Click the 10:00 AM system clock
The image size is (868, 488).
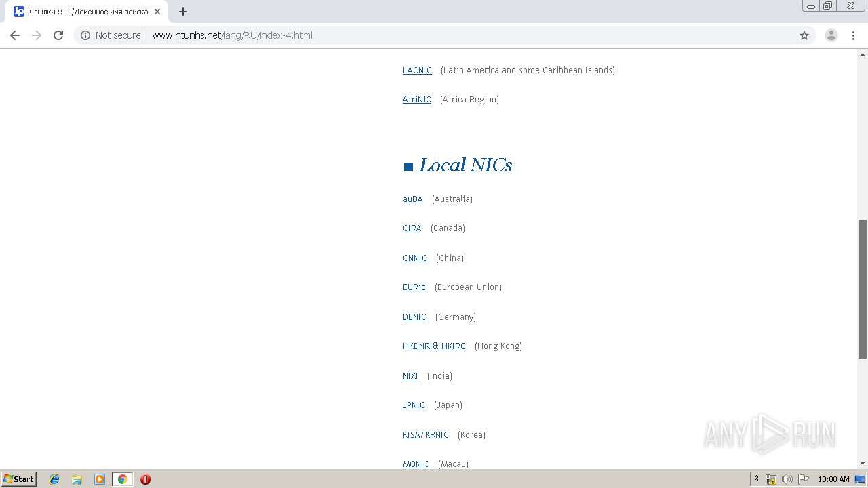833,479
